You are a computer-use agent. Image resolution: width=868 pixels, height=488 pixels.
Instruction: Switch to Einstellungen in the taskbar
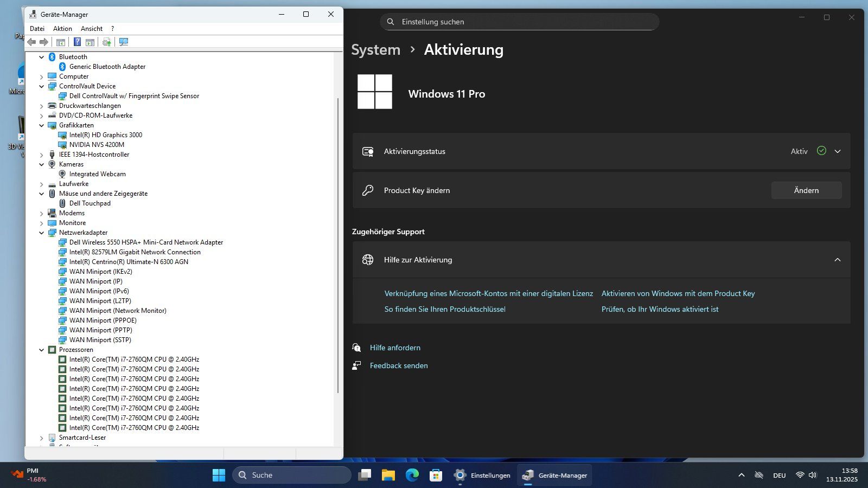(x=482, y=475)
